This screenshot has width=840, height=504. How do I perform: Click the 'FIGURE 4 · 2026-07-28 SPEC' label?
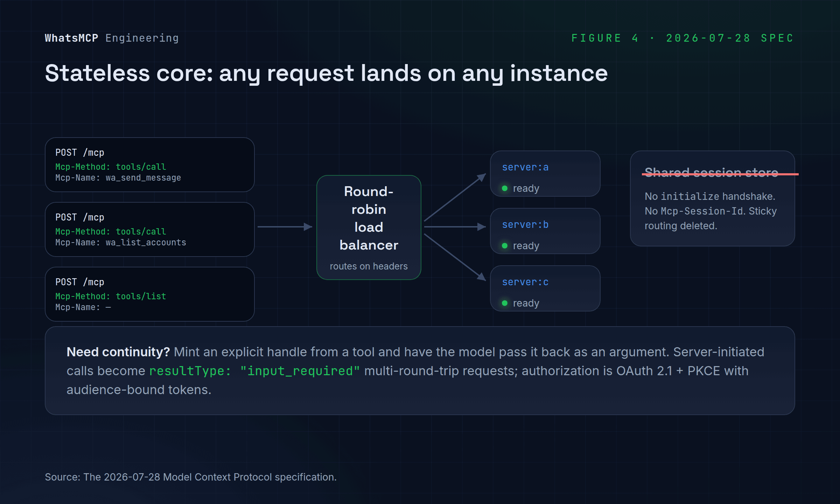pyautogui.click(x=682, y=38)
